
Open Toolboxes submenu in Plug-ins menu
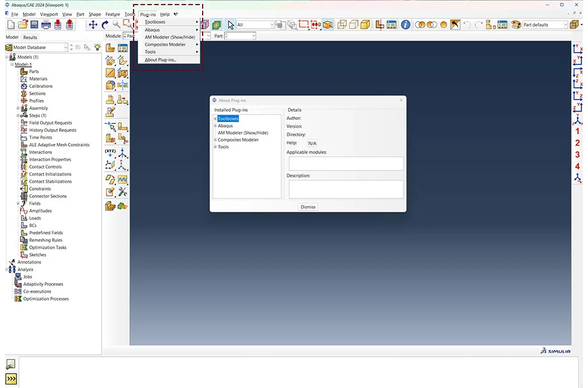coord(169,22)
